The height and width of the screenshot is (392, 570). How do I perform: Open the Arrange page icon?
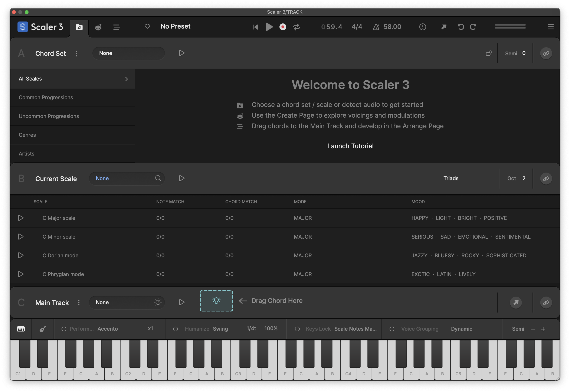pos(116,27)
